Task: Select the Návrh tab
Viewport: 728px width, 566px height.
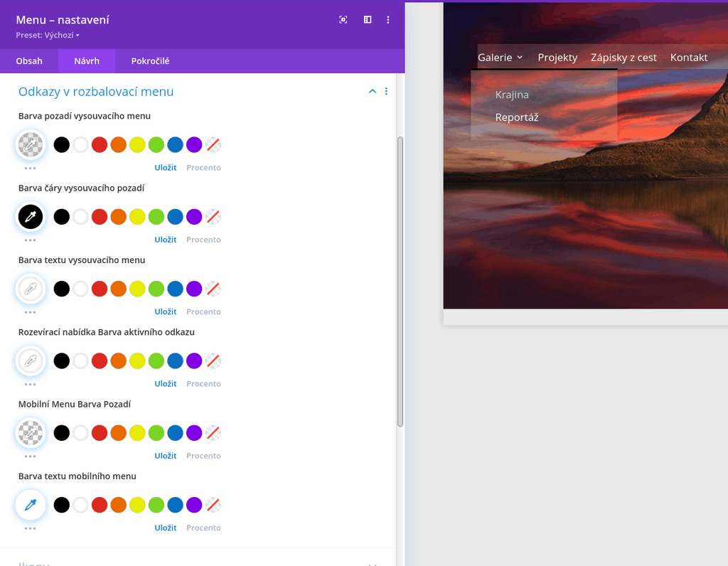Action: 87,61
